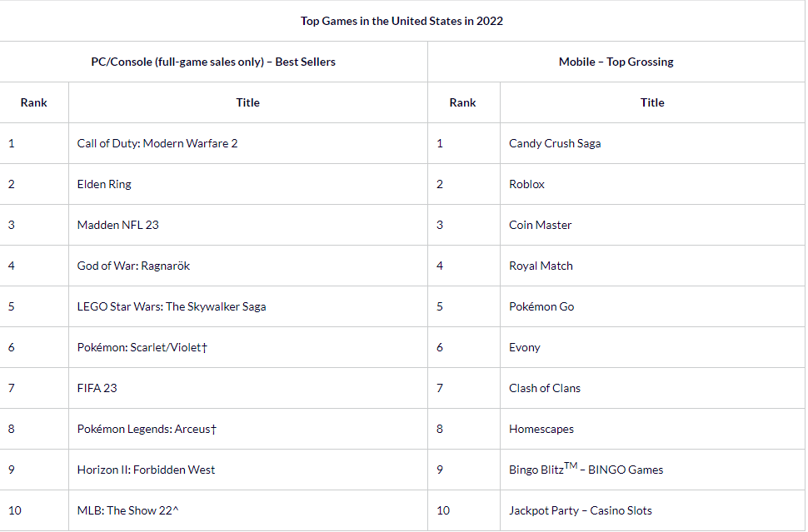Select Bingo Blitz – BINGO Games
The height and width of the screenshot is (532, 808).
click(586, 470)
